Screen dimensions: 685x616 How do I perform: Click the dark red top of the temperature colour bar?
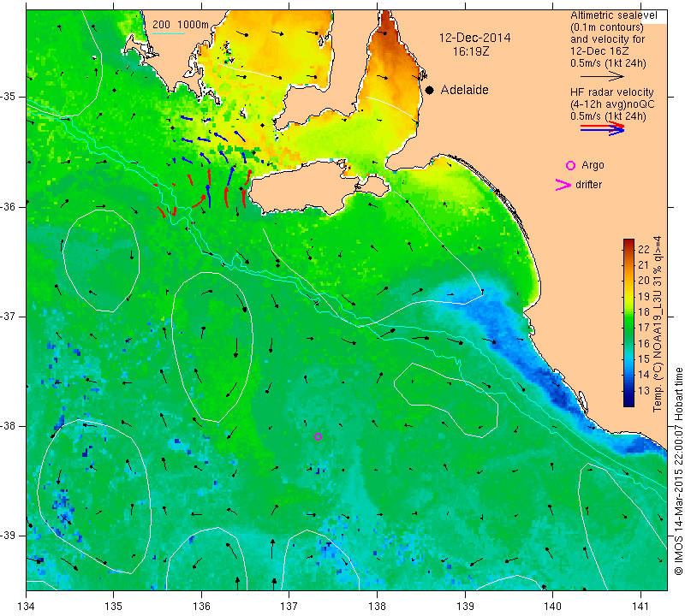coord(628,243)
